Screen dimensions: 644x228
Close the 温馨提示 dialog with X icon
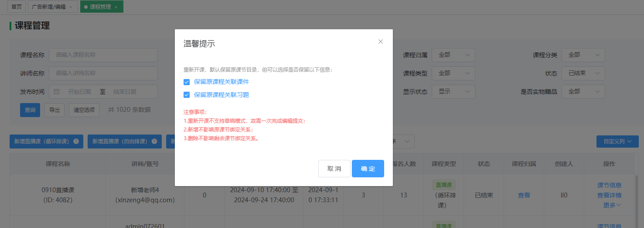point(381,41)
